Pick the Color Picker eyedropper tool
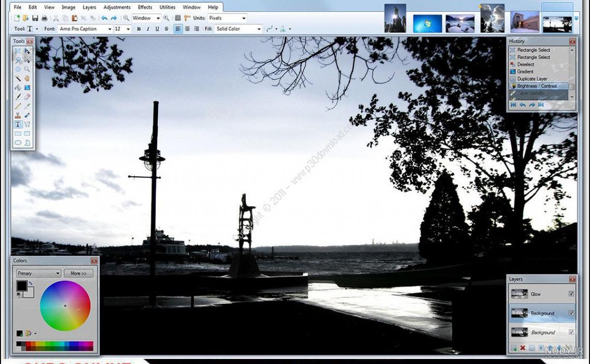 27,106
